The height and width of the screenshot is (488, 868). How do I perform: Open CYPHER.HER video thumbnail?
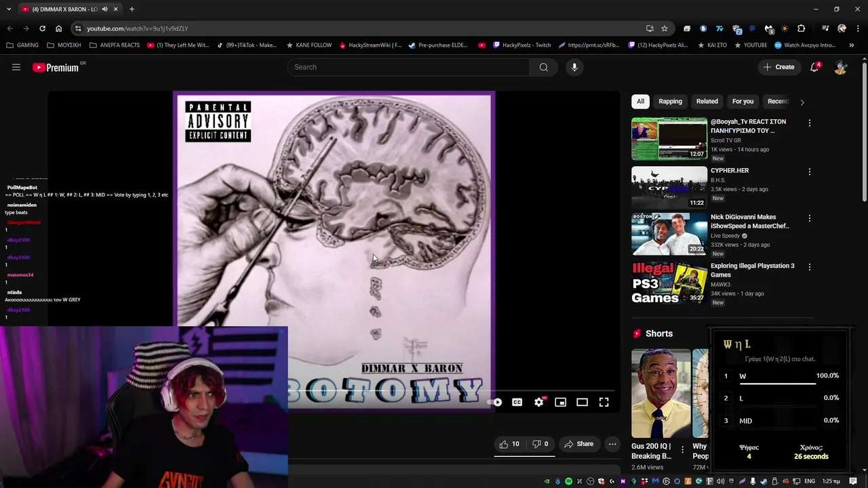click(x=669, y=186)
